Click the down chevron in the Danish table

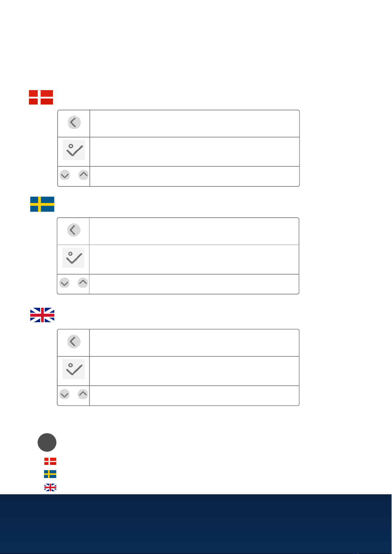click(65, 175)
